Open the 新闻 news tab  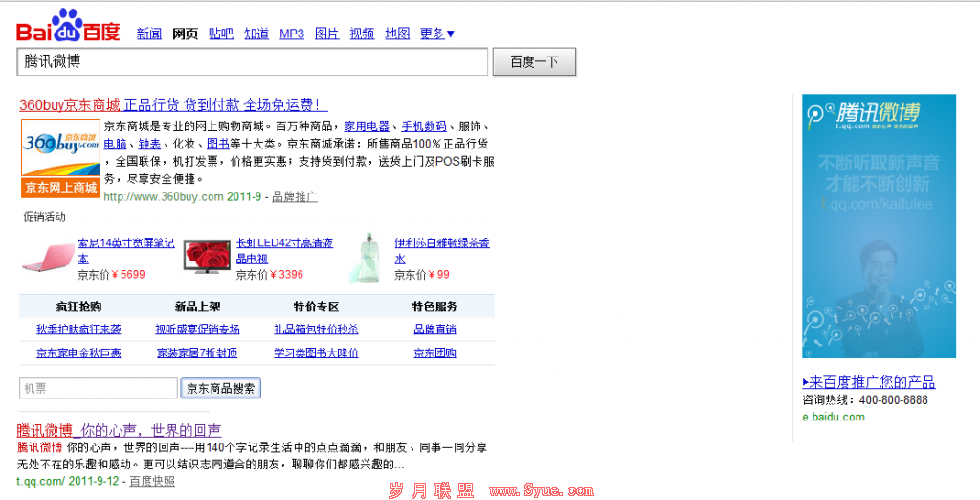(149, 34)
